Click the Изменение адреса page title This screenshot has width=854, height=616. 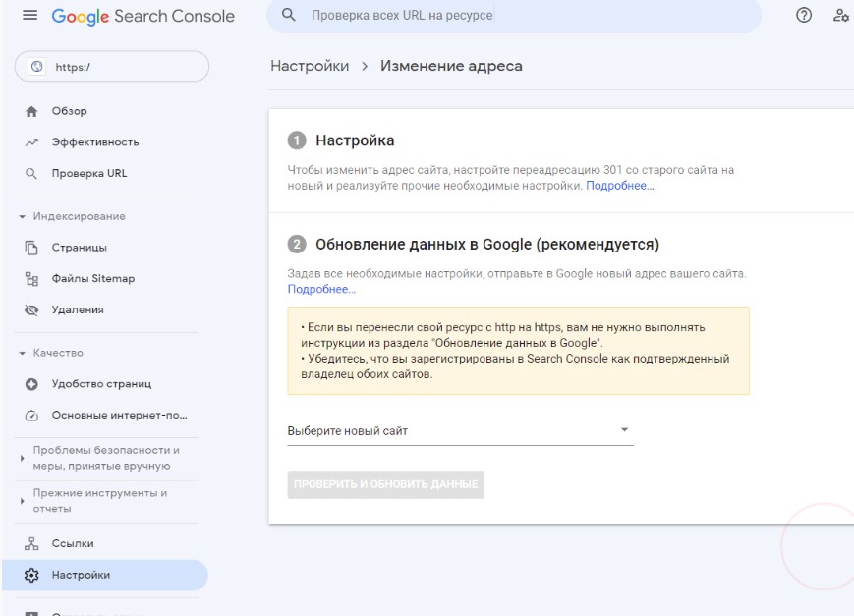tap(451, 66)
